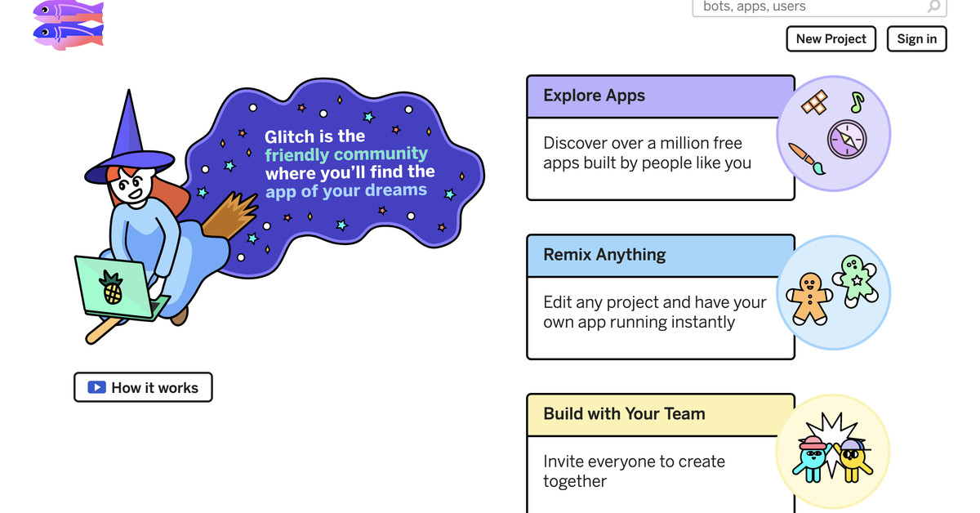
Task: Click the play icon in How it works
Action: [x=96, y=387]
